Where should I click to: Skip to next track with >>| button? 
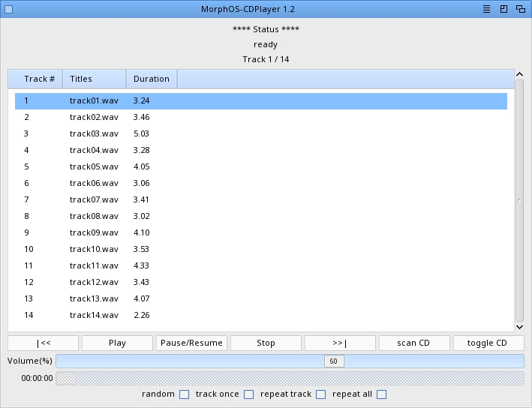click(341, 343)
